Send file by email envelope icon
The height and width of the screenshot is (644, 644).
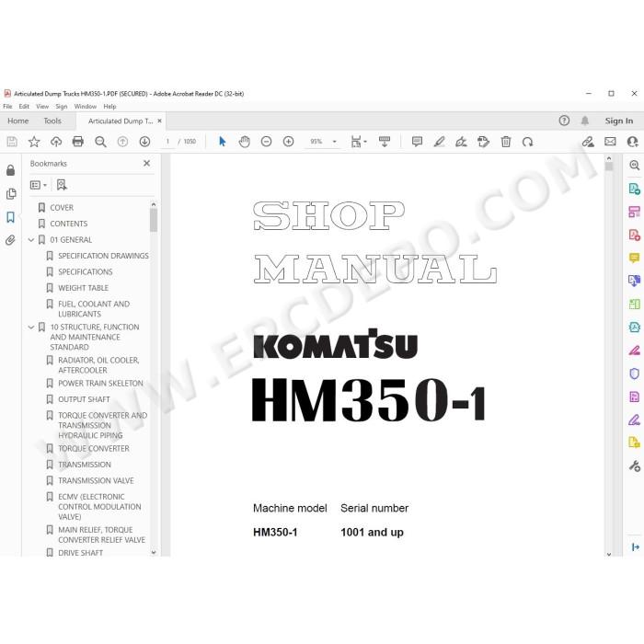(610, 142)
